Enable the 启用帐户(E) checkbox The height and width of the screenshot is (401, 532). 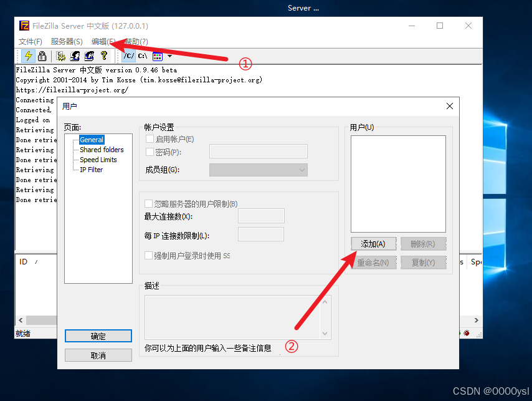coord(150,139)
